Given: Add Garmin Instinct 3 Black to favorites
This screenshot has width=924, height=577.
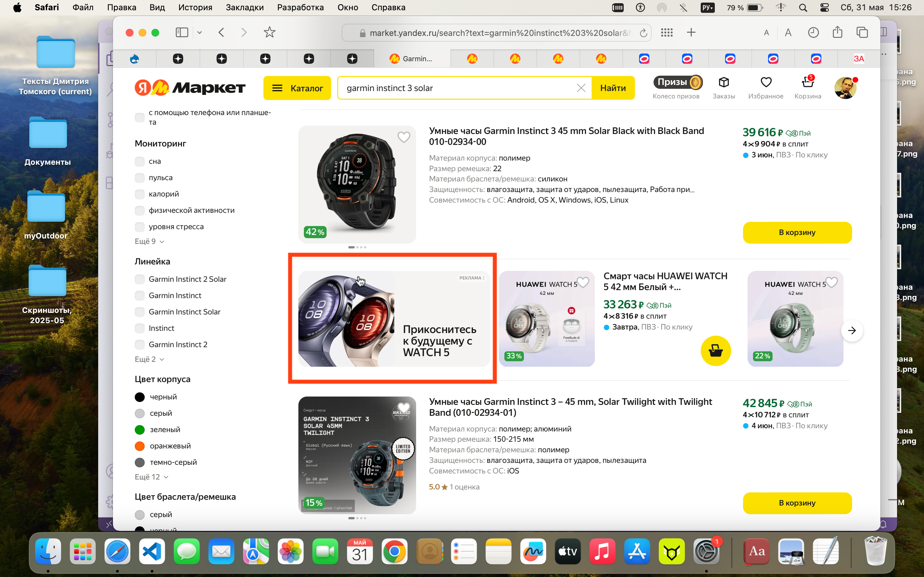Looking at the screenshot, I should (x=404, y=137).
